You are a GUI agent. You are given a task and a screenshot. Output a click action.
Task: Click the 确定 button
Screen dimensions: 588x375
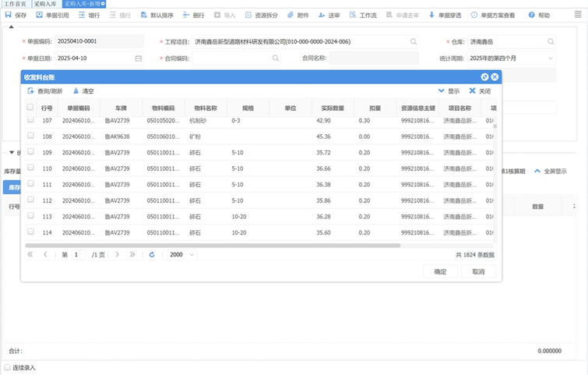[x=440, y=271]
